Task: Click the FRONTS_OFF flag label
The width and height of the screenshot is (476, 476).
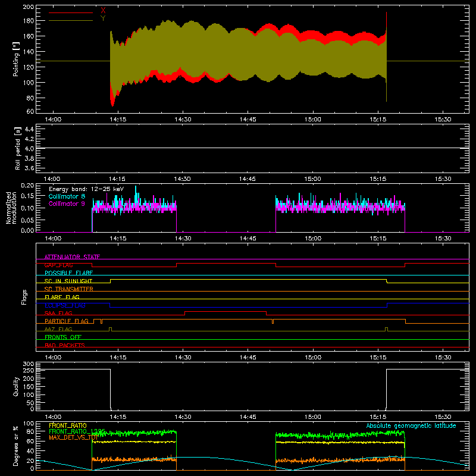Action: tap(63, 337)
